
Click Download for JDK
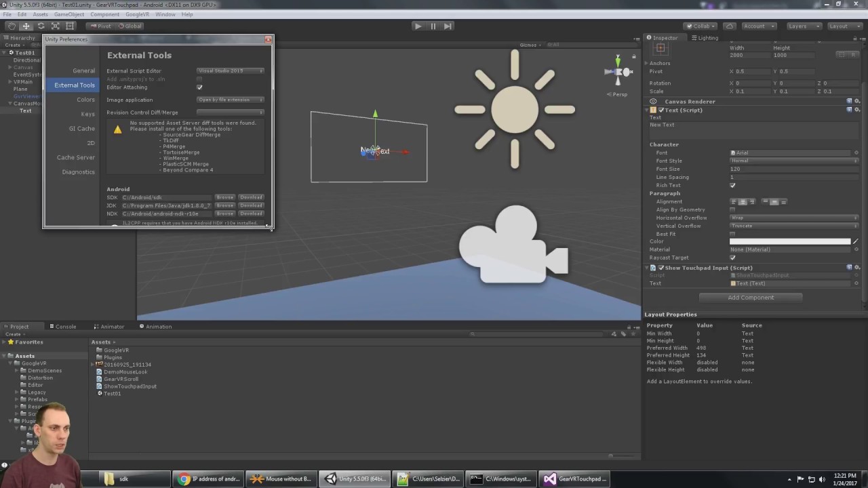tap(251, 205)
